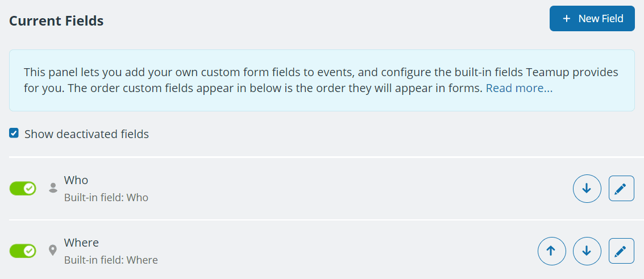644x279 pixels.
Task: Move the Who field down
Action: [587, 188]
